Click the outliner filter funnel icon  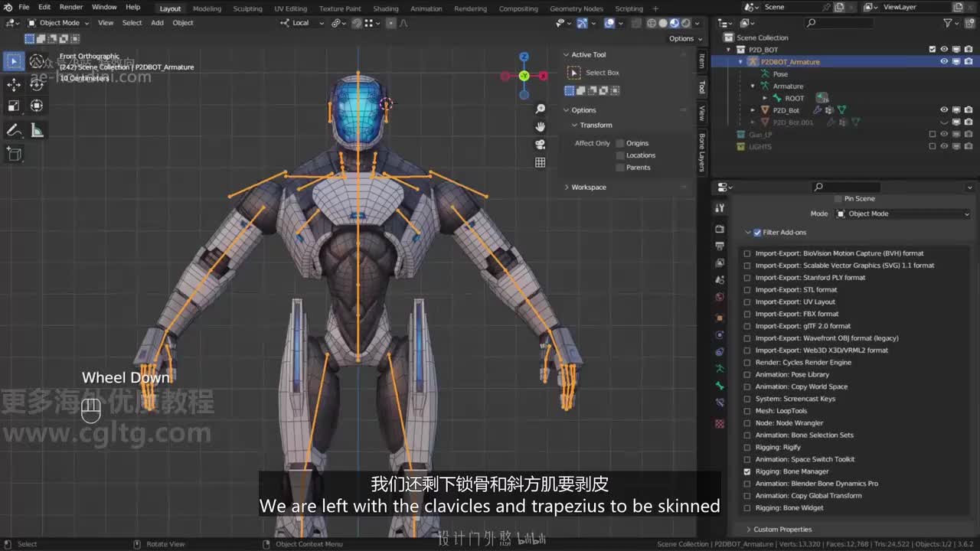point(948,23)
